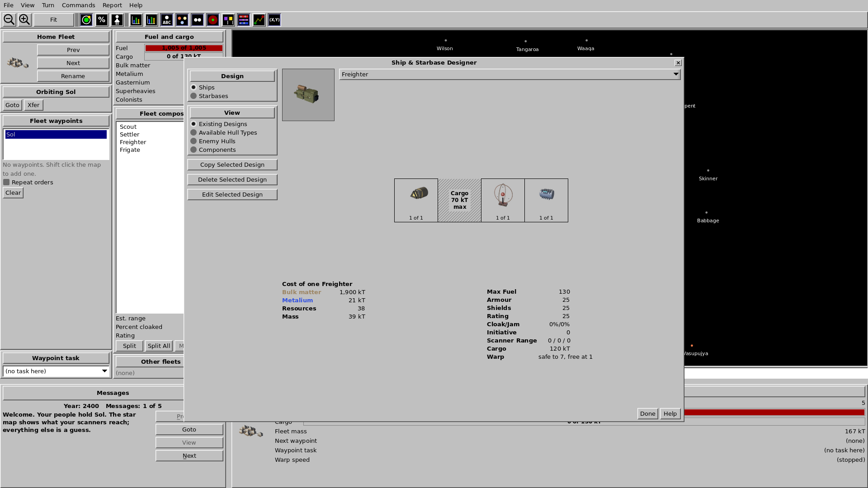Zoom out the star map

pyautogui.click(x=9, y=20)
